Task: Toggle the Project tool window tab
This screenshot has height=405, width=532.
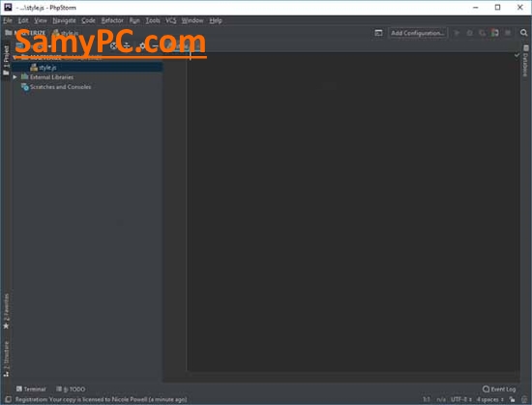Action: tap(6, 60)
